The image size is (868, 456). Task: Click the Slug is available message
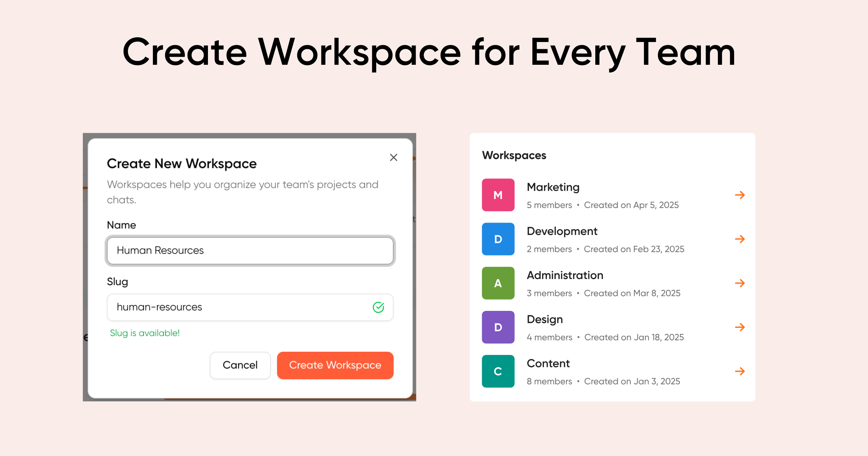coord(145,333)
